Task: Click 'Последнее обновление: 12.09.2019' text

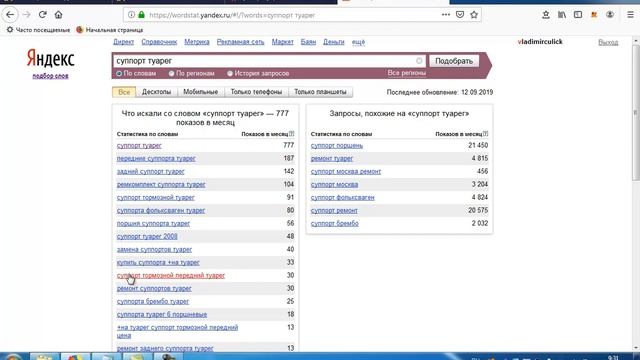Action: tap(440, 92)
